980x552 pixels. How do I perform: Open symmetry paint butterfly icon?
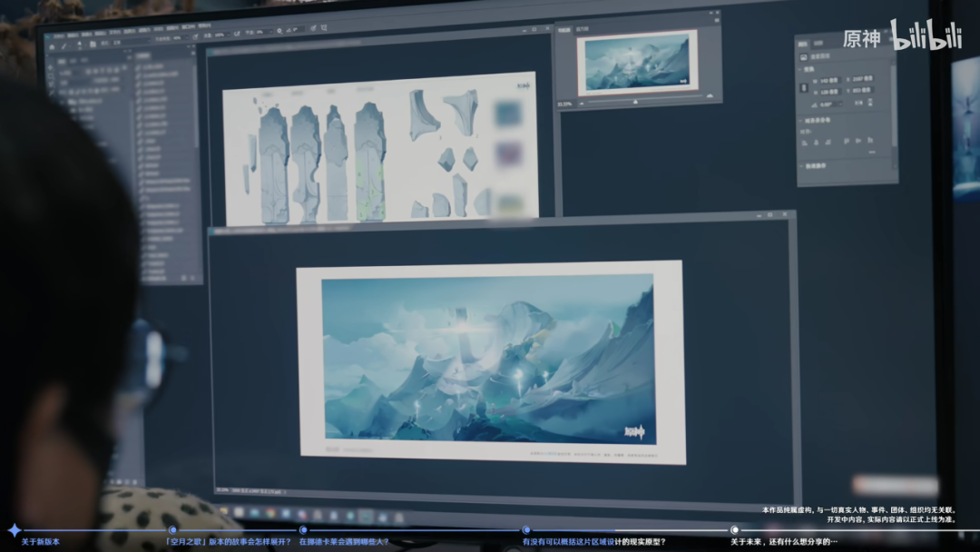[324, 27]
